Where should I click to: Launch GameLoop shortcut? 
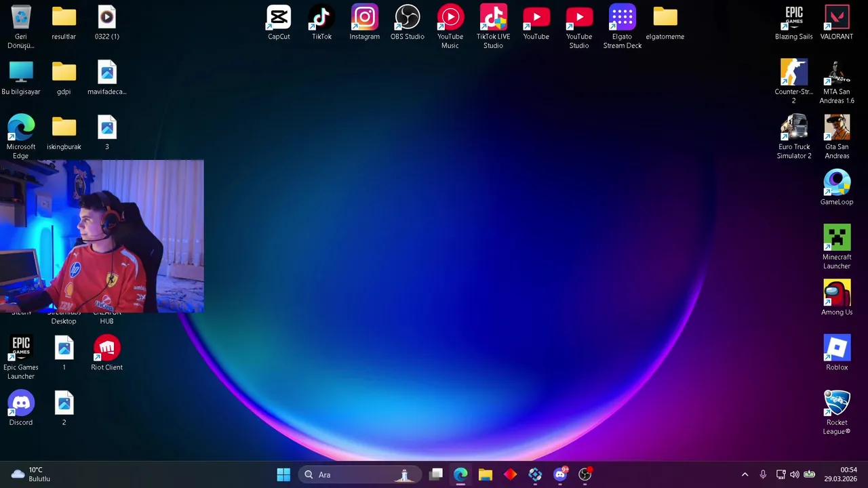pos(837,188)
